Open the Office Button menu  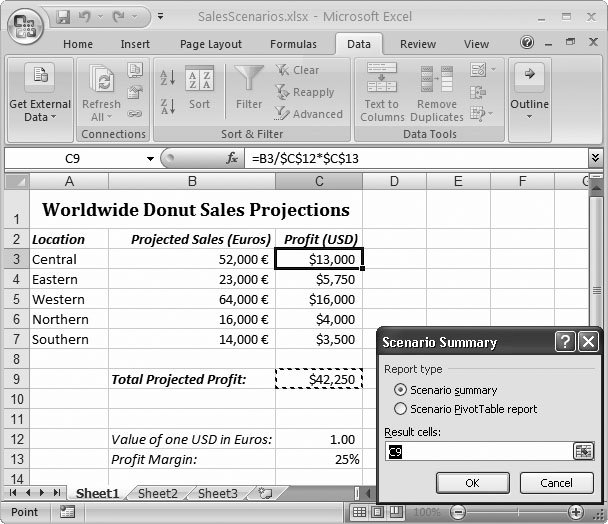[x=25, y=26]
